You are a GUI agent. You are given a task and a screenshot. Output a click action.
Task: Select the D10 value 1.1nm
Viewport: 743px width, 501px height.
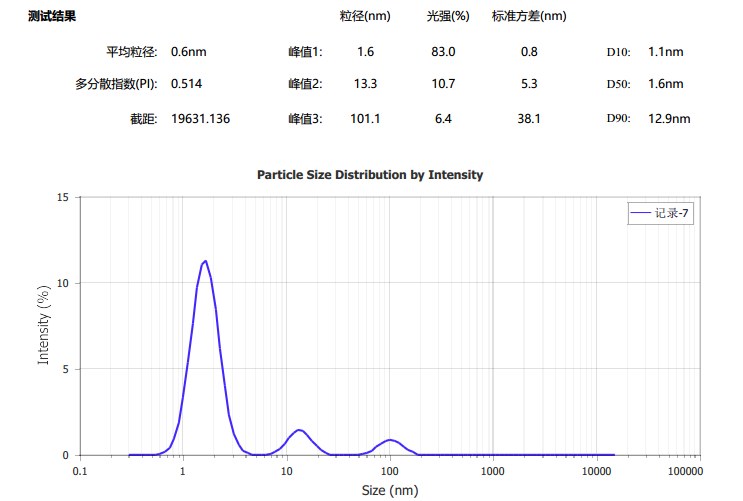click(665, 52)
